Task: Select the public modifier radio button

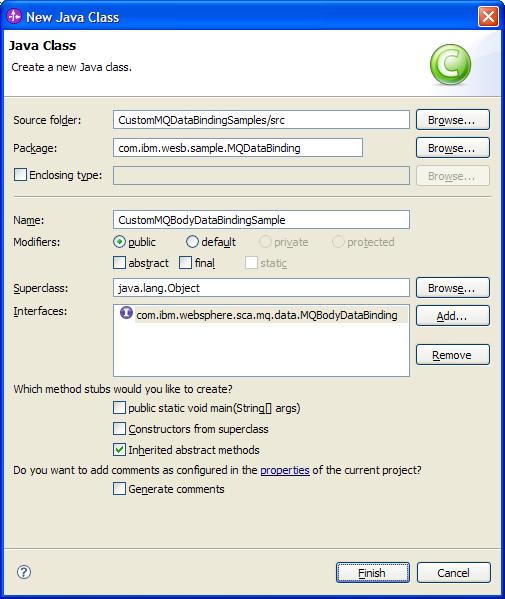Action: [120, 242]
